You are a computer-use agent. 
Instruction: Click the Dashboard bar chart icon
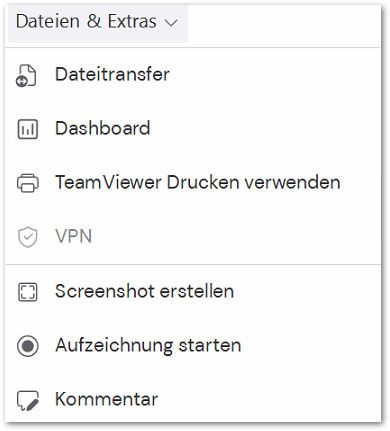[x=27, y=129]
